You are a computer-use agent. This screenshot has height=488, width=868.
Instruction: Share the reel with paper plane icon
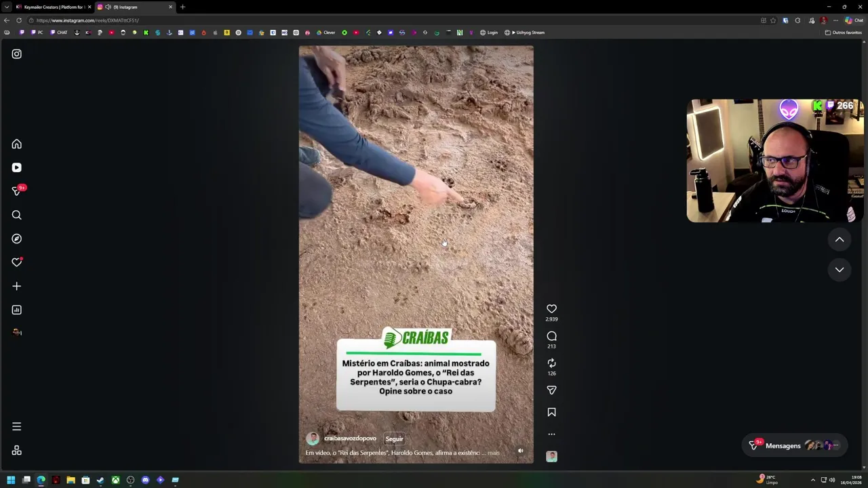pyautogui.click(x=551, y=390)
